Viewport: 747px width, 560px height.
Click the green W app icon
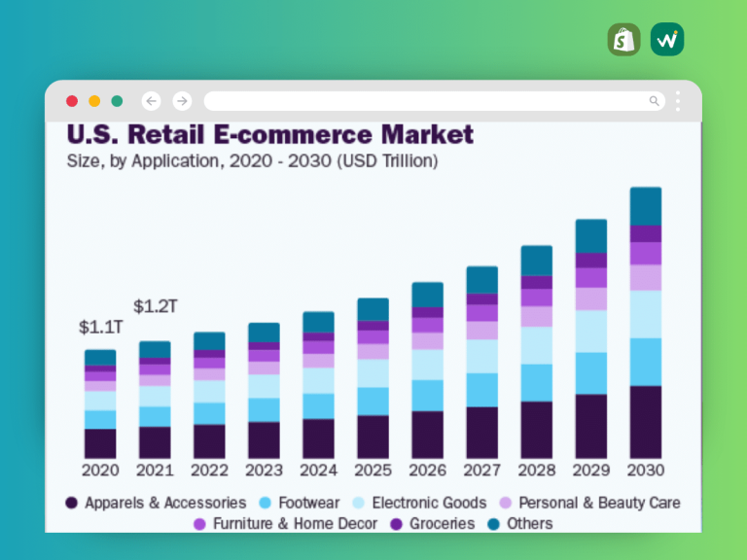pos(667,40)
